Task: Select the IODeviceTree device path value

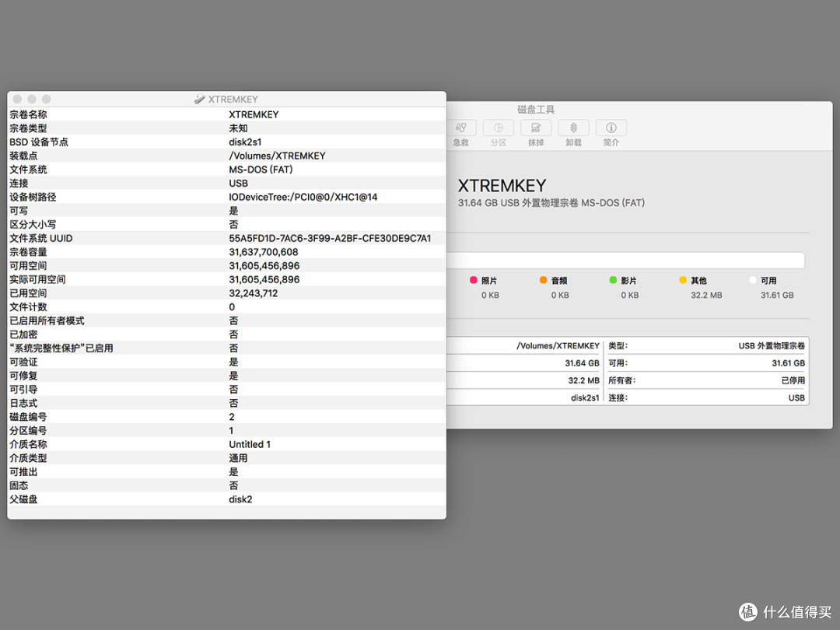Action: [x=303, y=197]
